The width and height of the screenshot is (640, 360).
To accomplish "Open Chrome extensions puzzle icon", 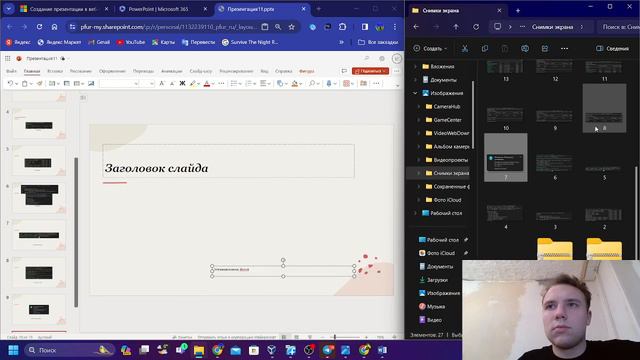I will coord(342,27).
